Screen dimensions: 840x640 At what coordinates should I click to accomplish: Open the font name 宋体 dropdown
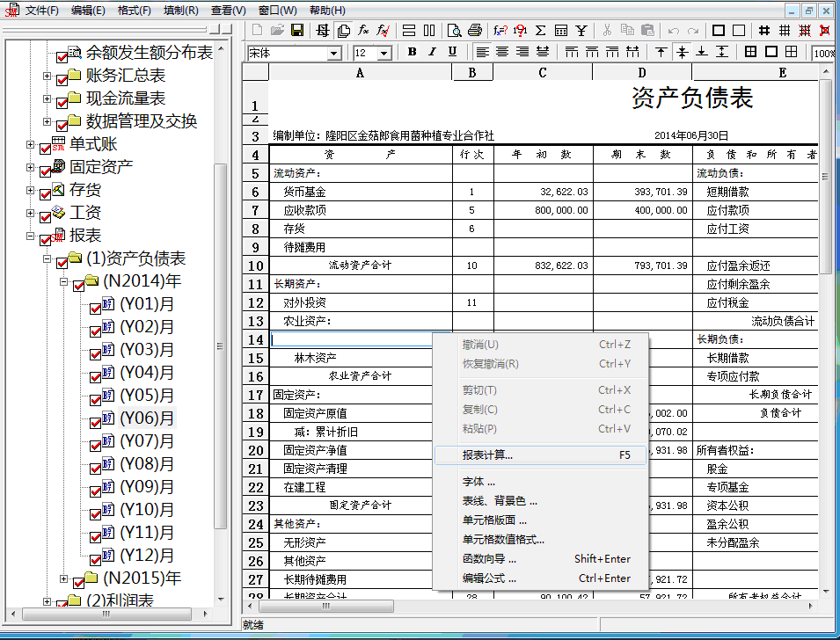[333, 54]
